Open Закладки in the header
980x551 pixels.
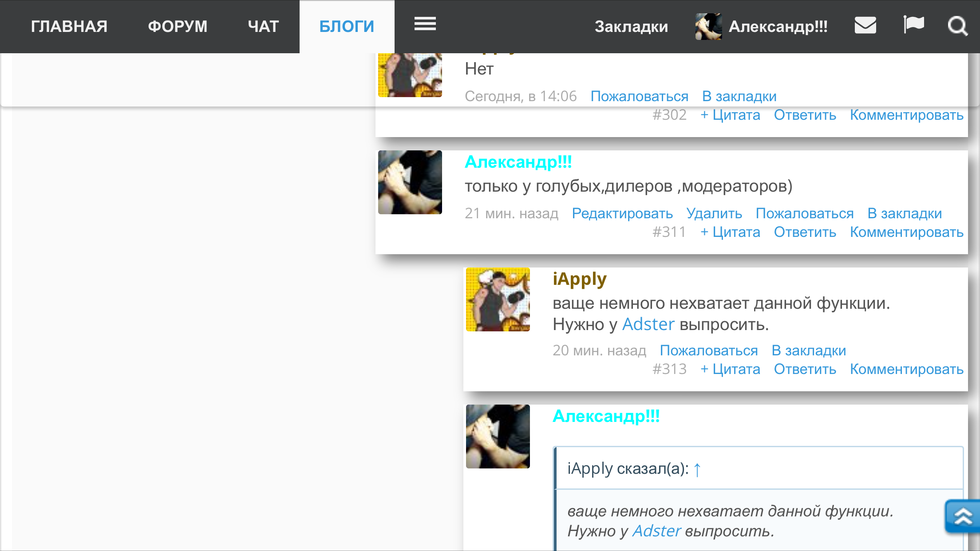[631, 27]
